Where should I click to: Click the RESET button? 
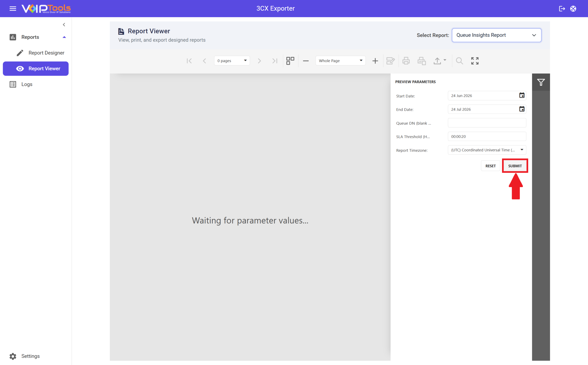[490, 166]
